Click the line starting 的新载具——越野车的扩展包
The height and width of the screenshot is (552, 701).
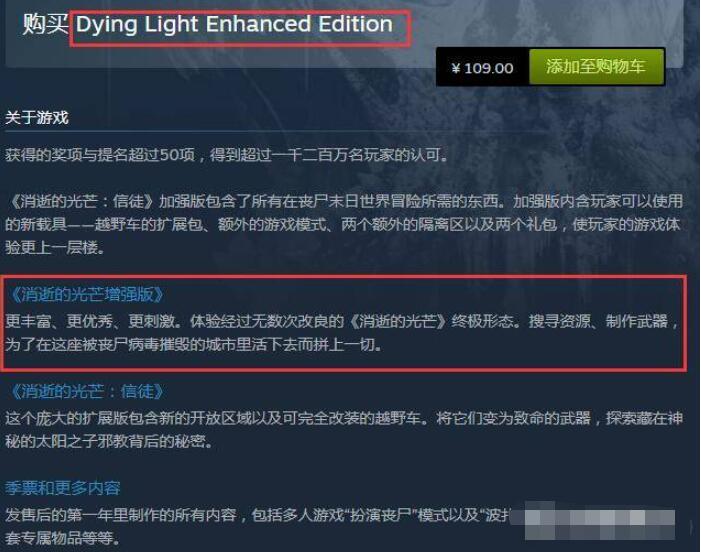point(343,224)
